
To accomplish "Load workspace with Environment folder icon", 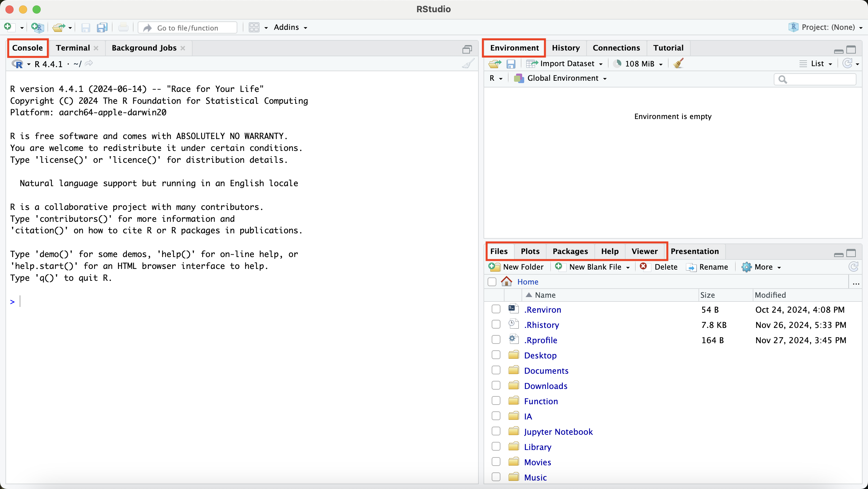I will coord(495,64).
